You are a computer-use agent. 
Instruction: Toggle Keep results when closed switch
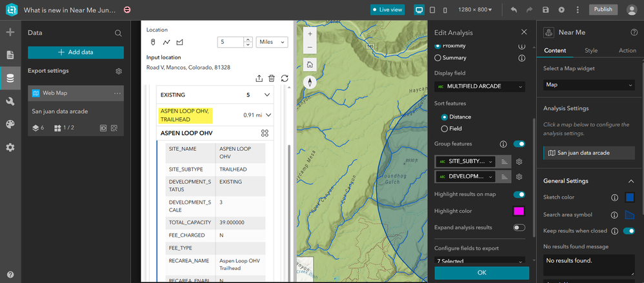[629, 231]
